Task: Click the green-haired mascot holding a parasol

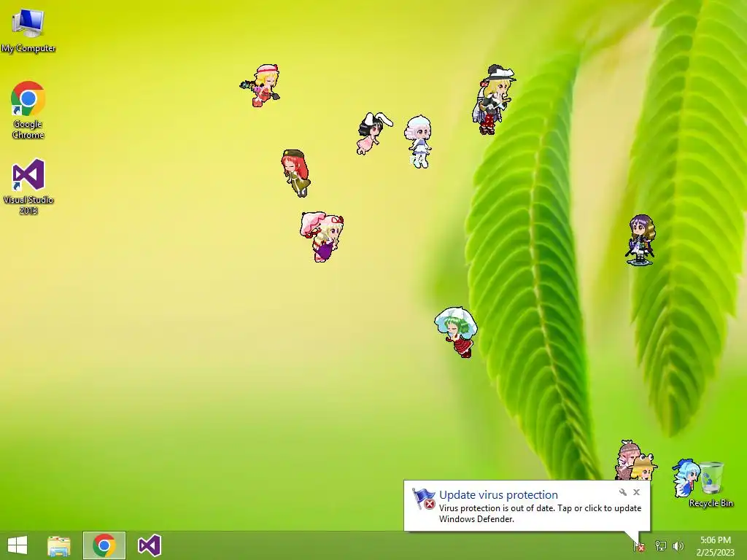Action: (456, 332)
